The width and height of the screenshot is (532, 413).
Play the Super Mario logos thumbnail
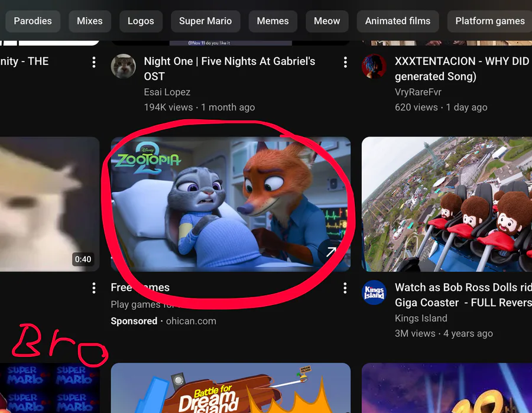pos(50,388)
